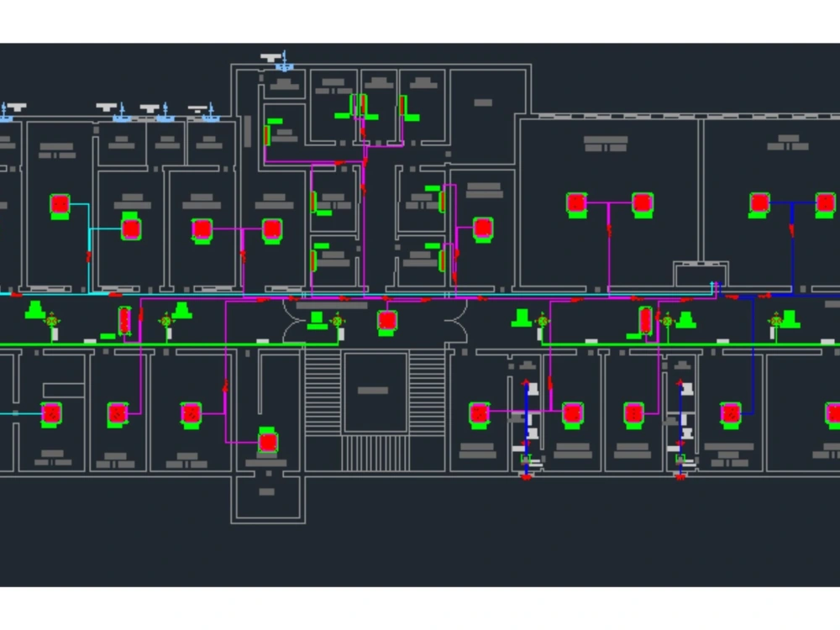
Task: Click the red FCU symbol in the bottom-left room
Action: [53, 413]
